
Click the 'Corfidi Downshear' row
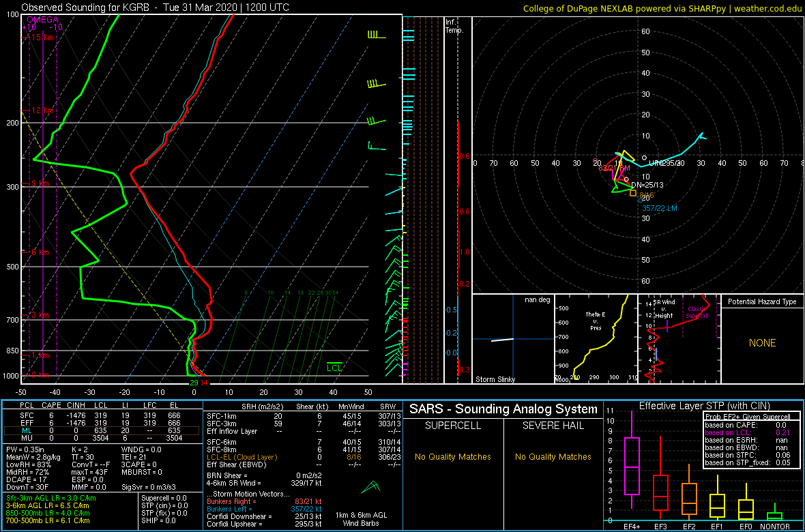pos(264,515)
